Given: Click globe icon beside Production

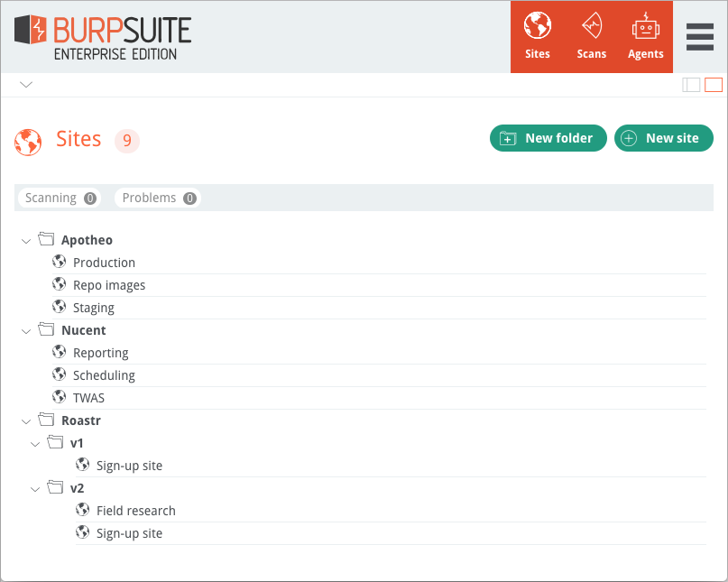Looking at the screenshot, I should [x=59, y=261].
